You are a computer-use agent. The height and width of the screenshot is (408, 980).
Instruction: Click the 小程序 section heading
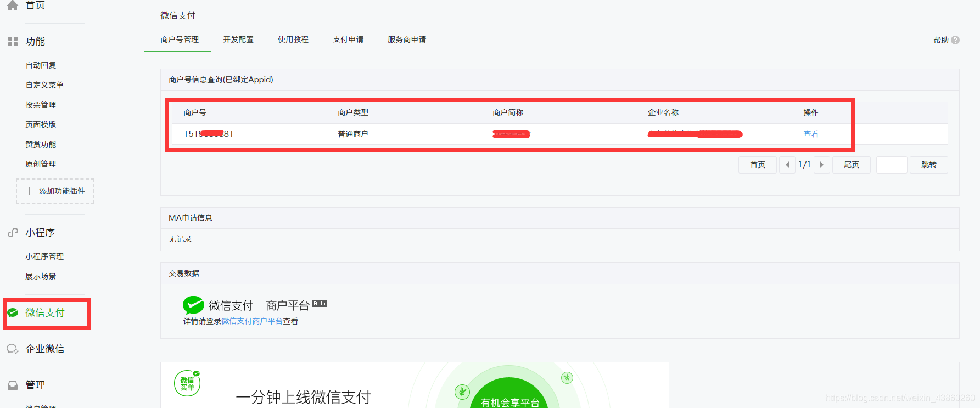tap(40, 233)
